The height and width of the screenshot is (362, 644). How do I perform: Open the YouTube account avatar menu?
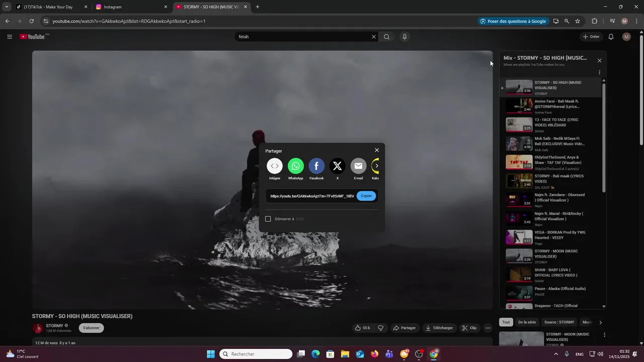click(626, 37)
